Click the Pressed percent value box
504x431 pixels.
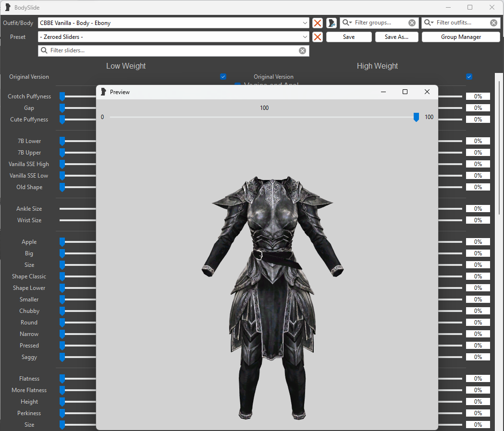coord(478,346)
